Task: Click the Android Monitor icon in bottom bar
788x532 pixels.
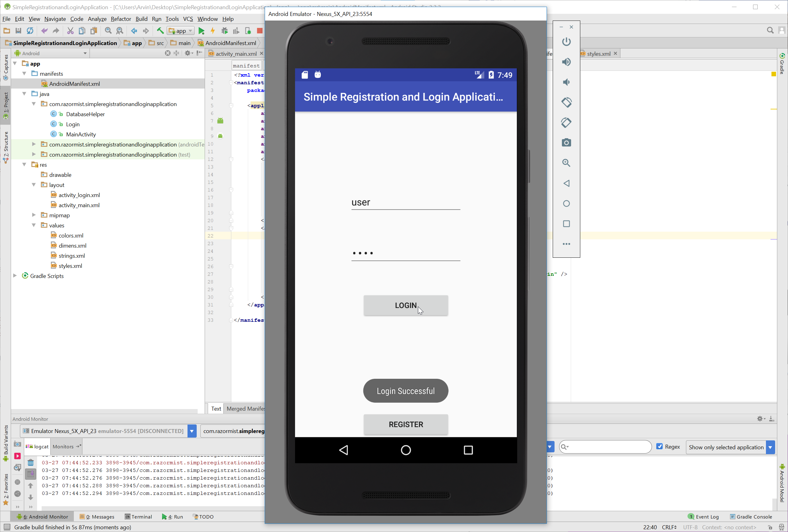Action: pyautogui.click(x=45, y=516)
